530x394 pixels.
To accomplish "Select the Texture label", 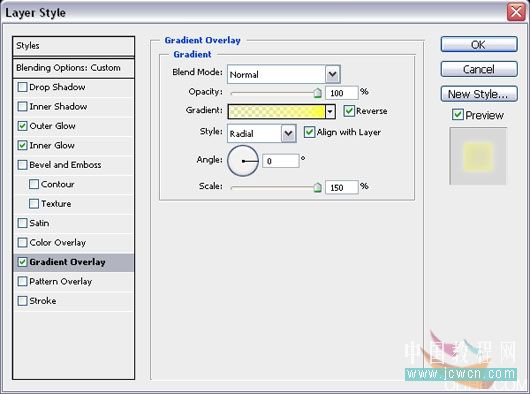I will click(x=56, y=204).
